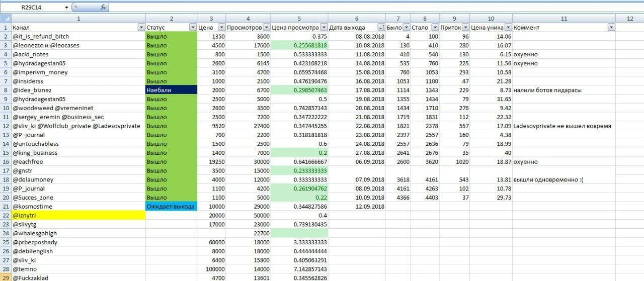
Task: Click the views cell 13601
Action: click(x=248, y=277)
